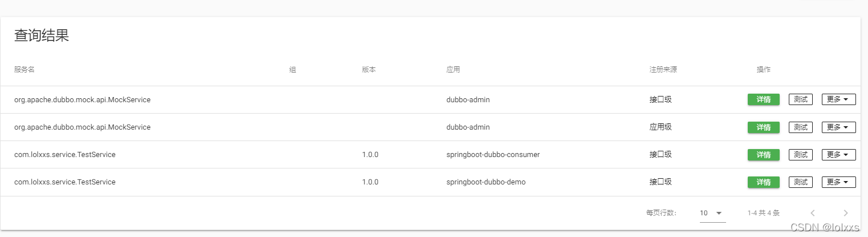Expand 更多 menu for springboot-dubbo-consumer row
The height and width of the screenshot is (237, 868).
pos(838,155)
